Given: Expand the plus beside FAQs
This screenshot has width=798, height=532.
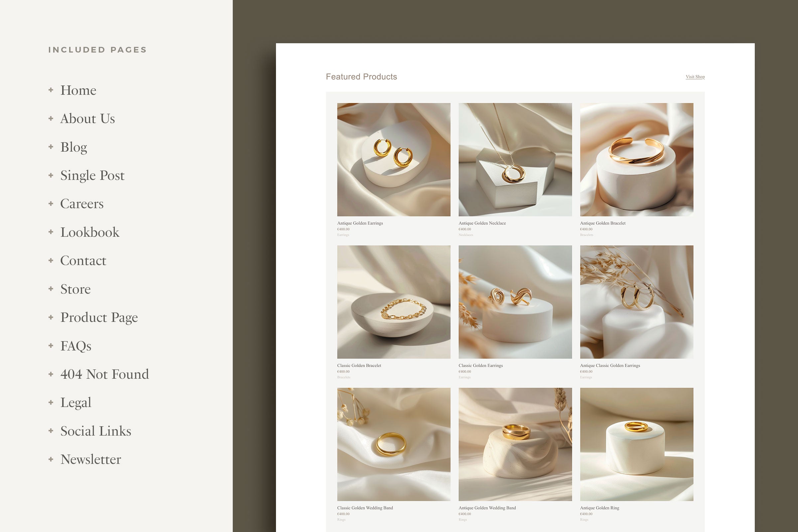Looking at the screenshot, I should (x=51, y=346).
